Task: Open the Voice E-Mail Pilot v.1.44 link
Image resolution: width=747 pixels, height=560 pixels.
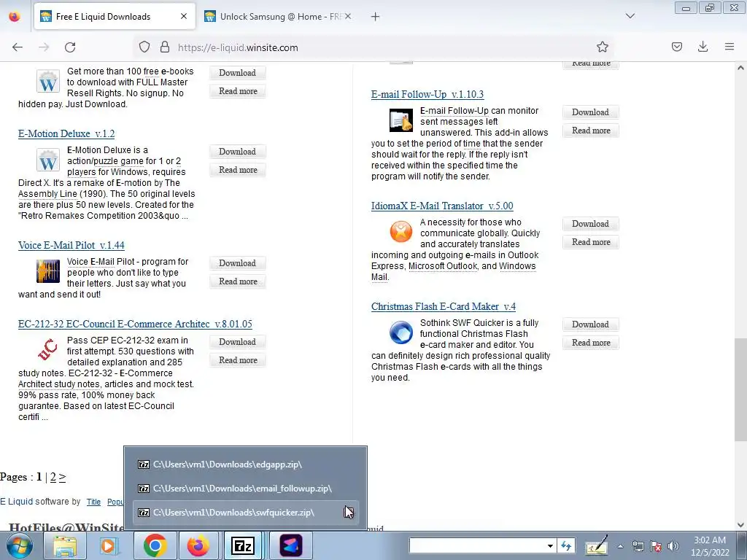Action: 71,246
